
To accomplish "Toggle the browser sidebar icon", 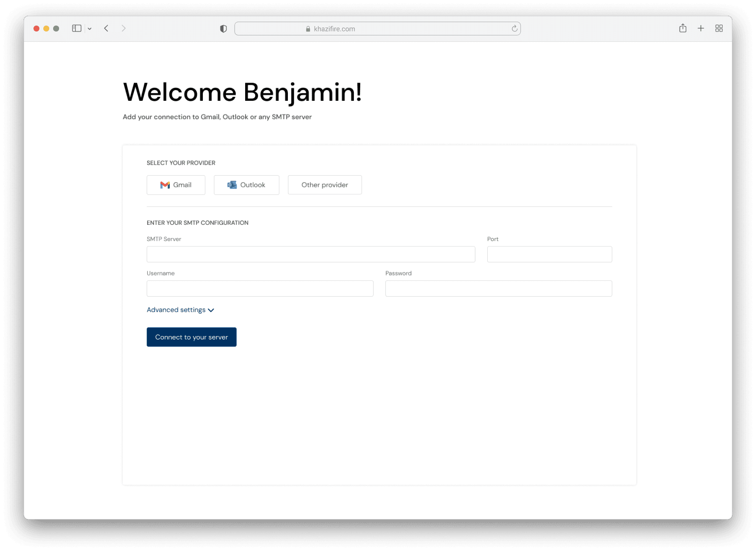I will pos(76,28).
